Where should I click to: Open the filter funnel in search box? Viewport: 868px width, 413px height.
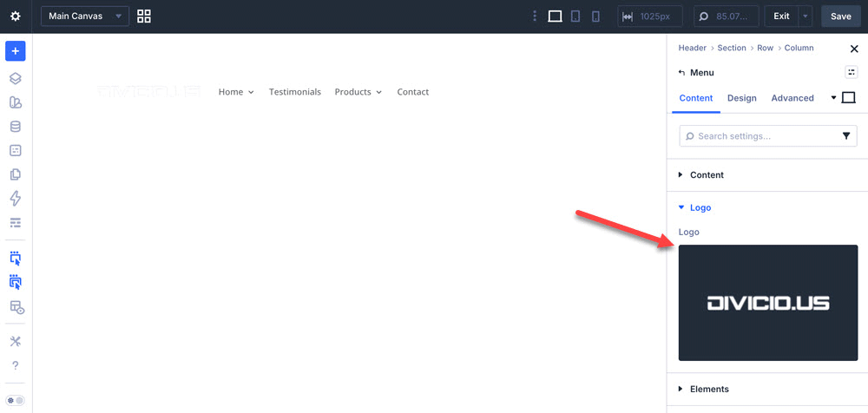point(846,135)
